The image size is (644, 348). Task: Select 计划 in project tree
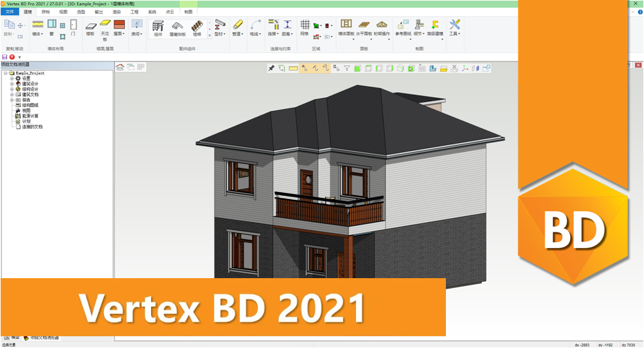pyautogui.click(x=26, y=121)
